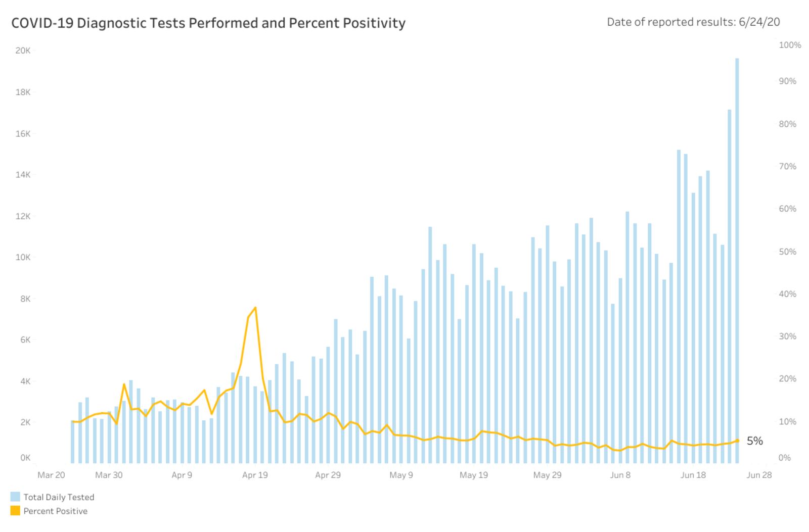Click the yellow dot ending the positivity line

pos(737,441)
